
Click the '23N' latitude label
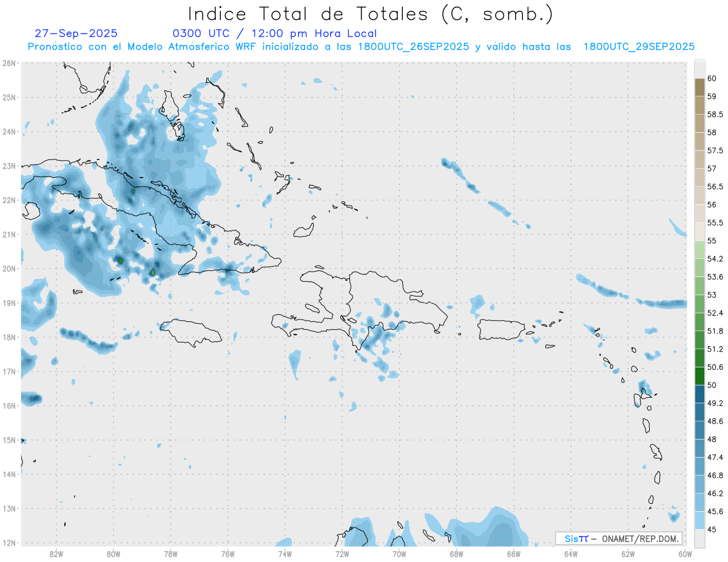tap(9, 166)
